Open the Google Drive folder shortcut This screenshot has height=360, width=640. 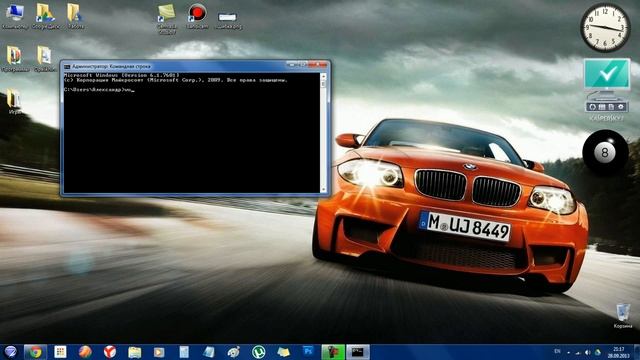(x=45, y=16)
